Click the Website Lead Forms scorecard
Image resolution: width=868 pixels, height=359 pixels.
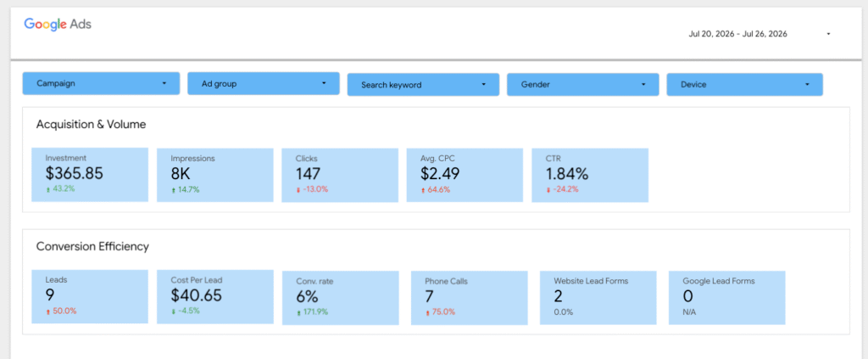click(x=598, y=298)
